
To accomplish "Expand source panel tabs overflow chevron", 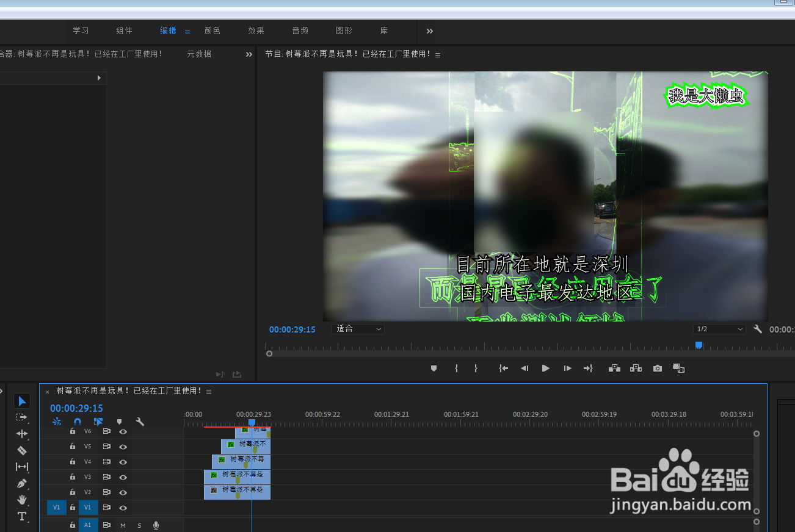I will coord(249,54).
